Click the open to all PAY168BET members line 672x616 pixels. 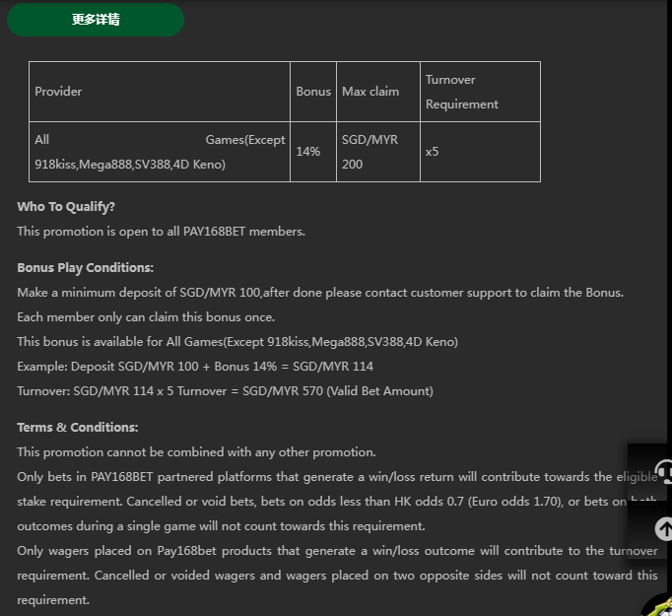coord(162,232)
